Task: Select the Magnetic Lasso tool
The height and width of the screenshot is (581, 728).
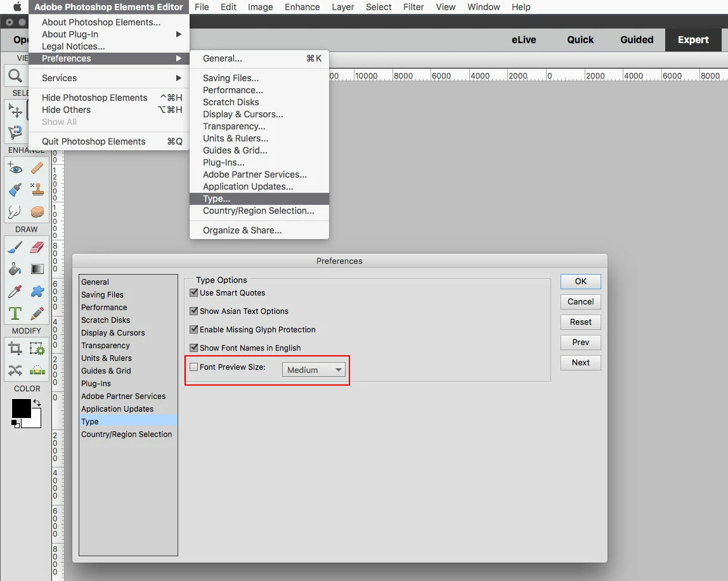Action: pyautogui.click(x=15, y=132)
